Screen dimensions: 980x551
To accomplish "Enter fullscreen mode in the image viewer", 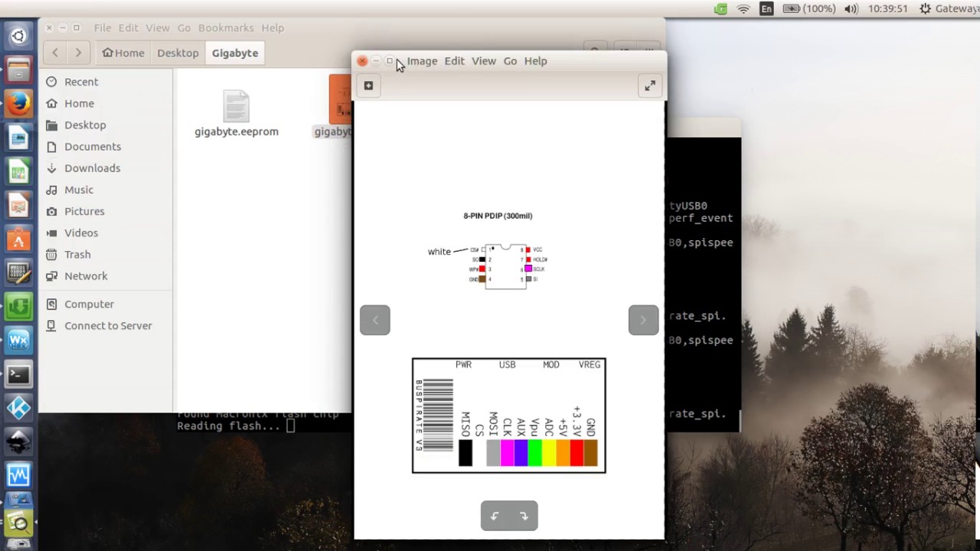I will click(x=650, y=86).
